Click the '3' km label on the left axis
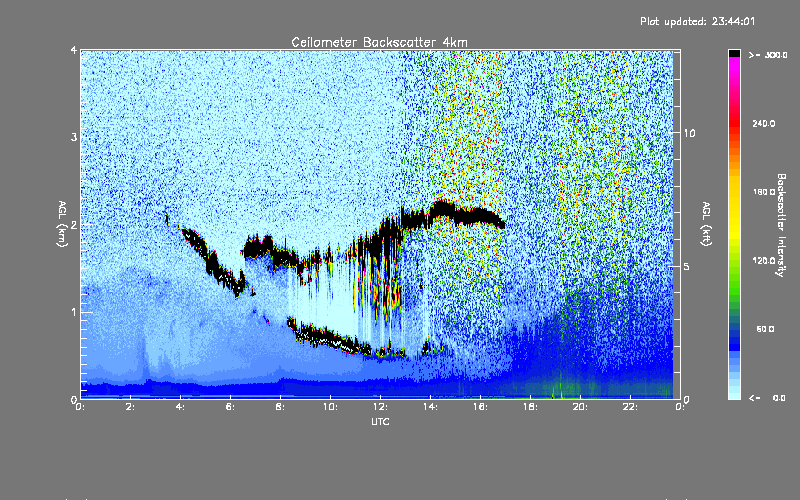The image size is (800, 500). 74,137
